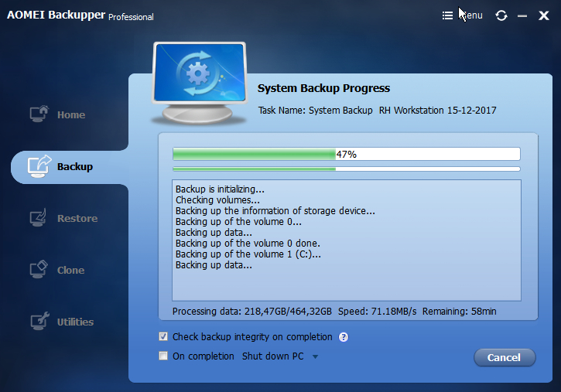Open the Clone sidebar icon
The image size is (561, 392).
pos(39,269)
